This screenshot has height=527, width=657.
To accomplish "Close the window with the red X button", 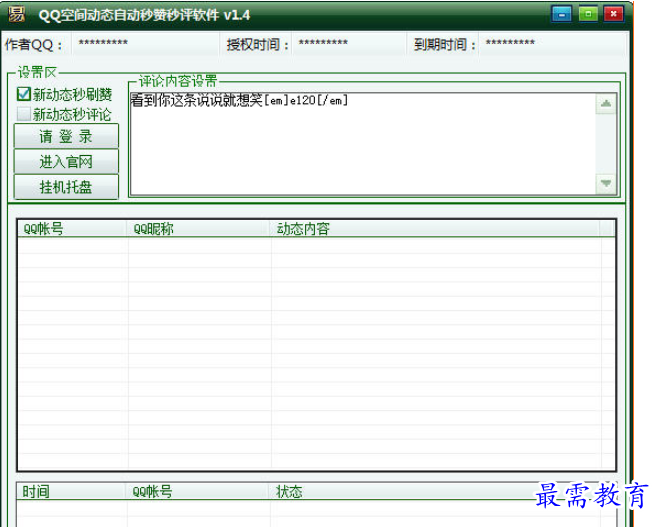I will pos(613,14).
